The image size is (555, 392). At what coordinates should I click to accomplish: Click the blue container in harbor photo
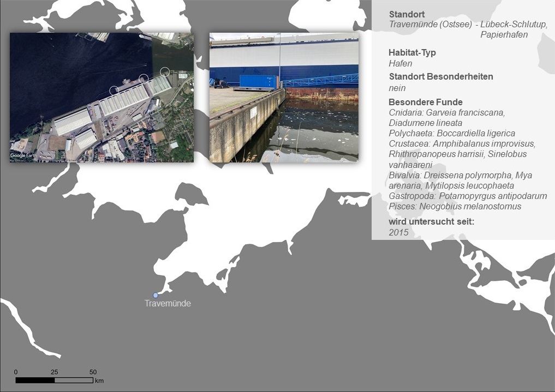coord(259,81)
